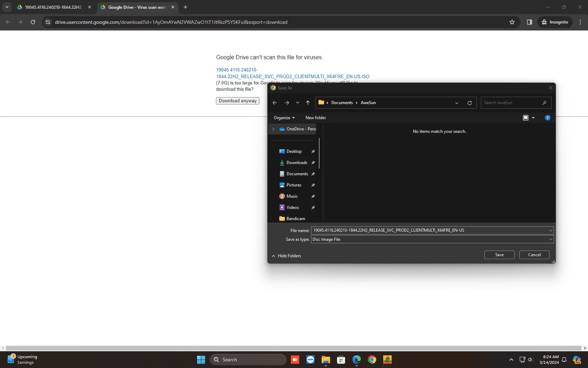Toggle Chrome side panel
The image size is (588, 368).
tap(529, 22)
